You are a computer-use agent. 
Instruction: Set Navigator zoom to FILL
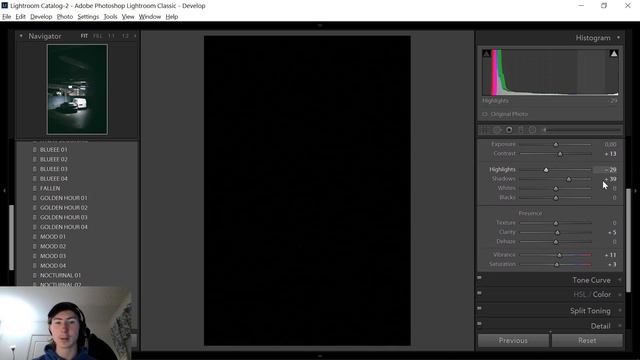(98, 36)
